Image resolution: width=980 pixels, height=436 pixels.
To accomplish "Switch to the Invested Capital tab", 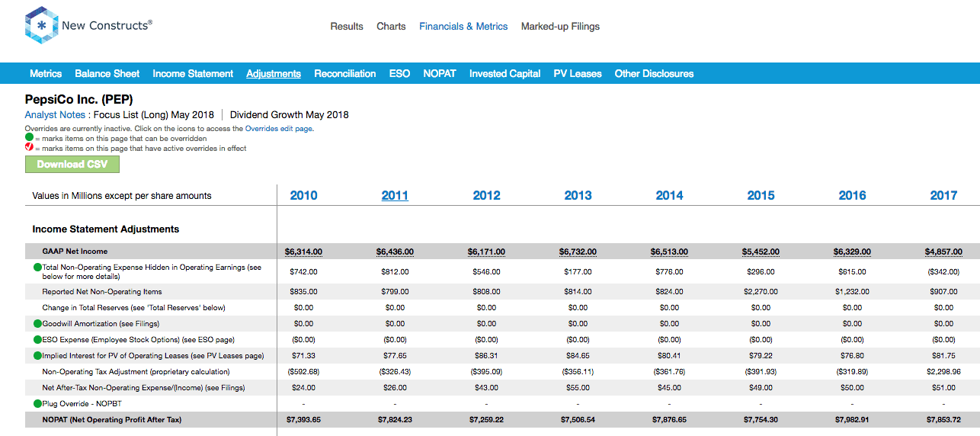I will [505, 74].
